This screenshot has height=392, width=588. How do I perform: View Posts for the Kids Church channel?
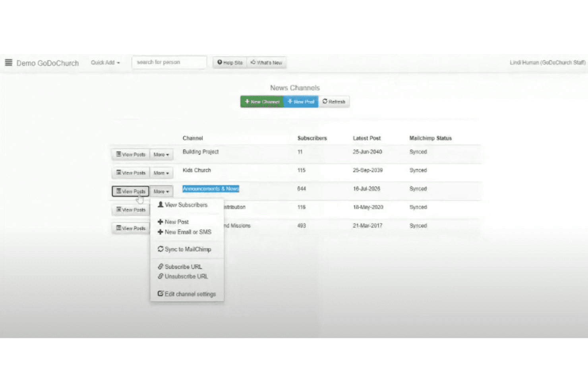[x=131, y=173]
